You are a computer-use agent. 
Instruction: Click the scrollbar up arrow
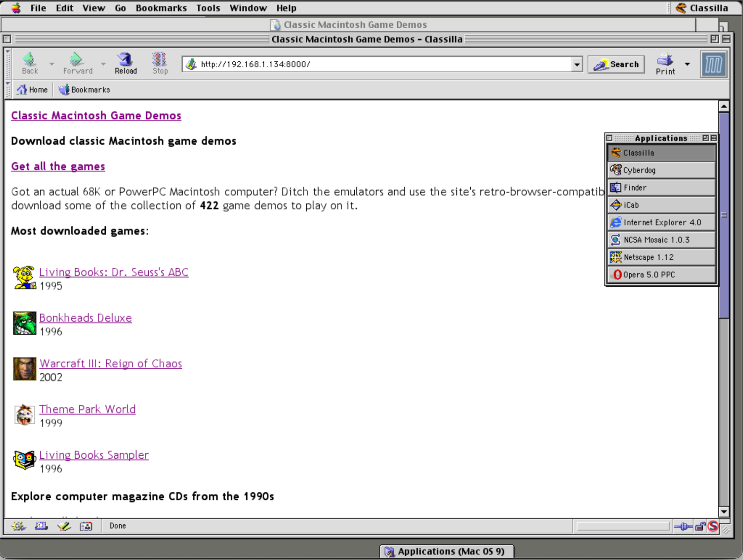coord(724,106)
